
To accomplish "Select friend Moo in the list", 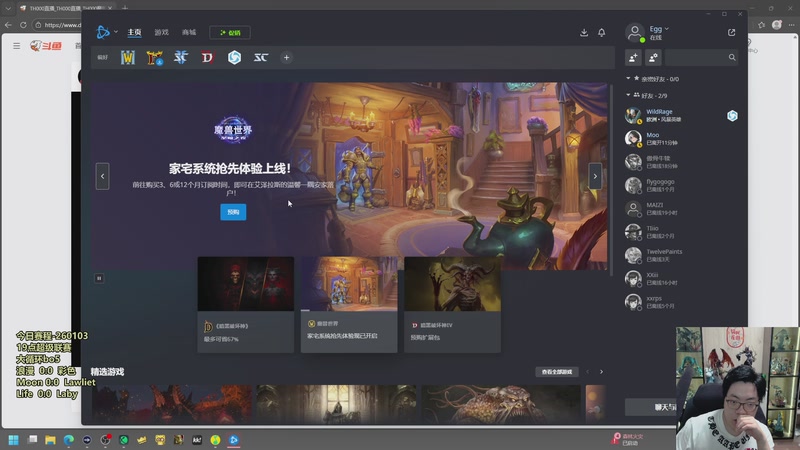I will 681,139.
